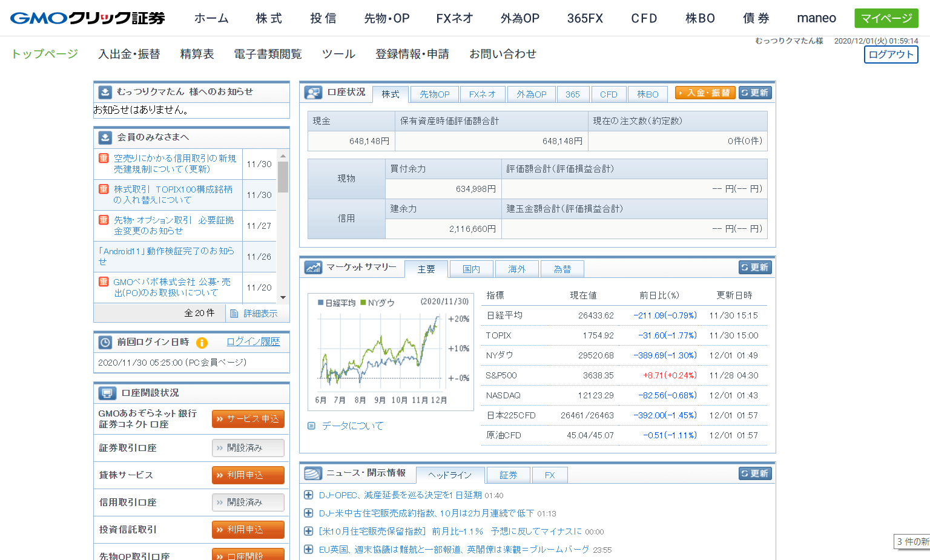Click 利用申込 for 投資信託取引
Image resolution: width=930 pixels, height=560 pixels.
coord(248,530)
